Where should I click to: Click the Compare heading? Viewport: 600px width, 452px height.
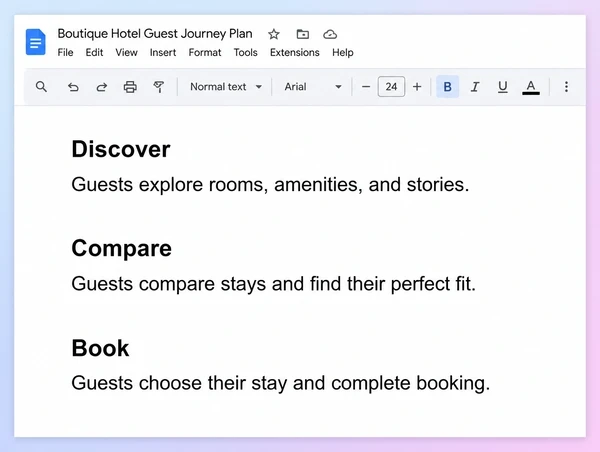pos(121,249)
